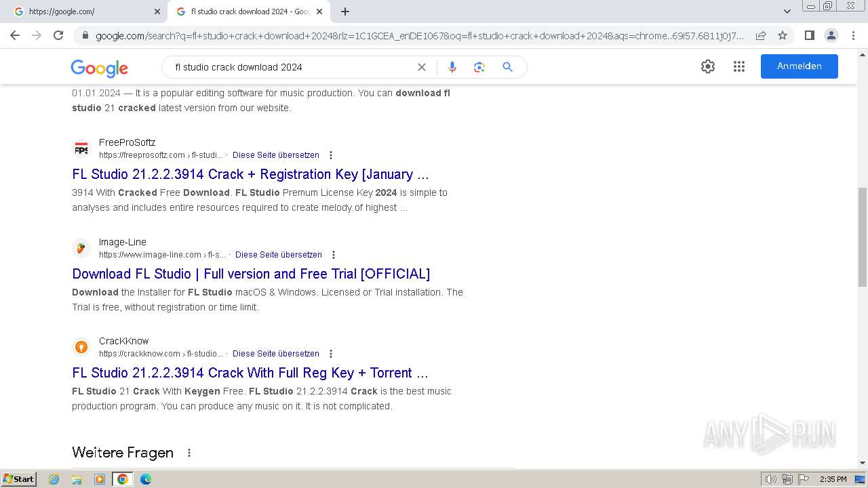
Task: Click the 2:35 PM system clock
Action: 833,479
